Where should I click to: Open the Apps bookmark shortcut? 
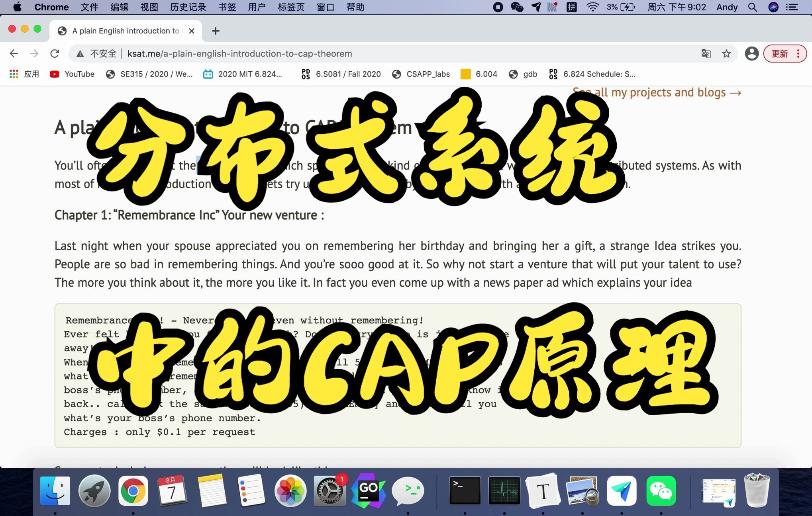[24, 74]
